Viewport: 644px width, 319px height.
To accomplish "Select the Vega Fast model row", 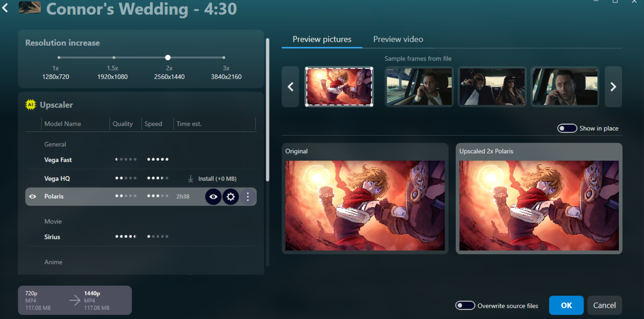I will tap(141, 159).
